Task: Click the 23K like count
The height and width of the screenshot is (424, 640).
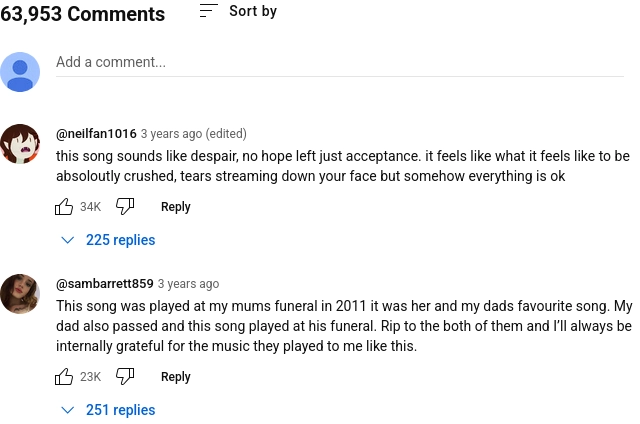Action: coord(90,376)
